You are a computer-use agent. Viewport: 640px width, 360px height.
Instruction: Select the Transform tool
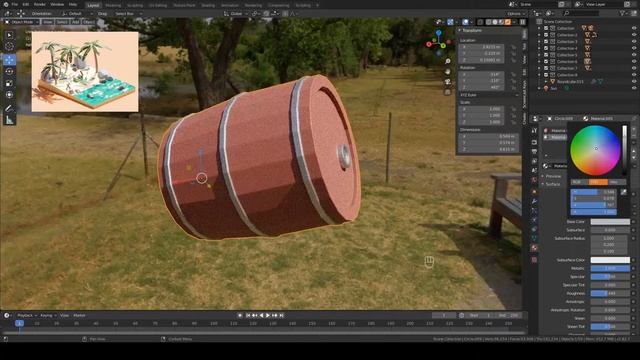coord(9,95)
